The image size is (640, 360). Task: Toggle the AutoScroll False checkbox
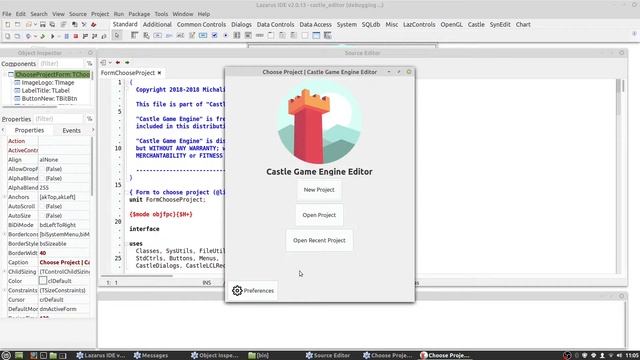[x=42, y=206]
